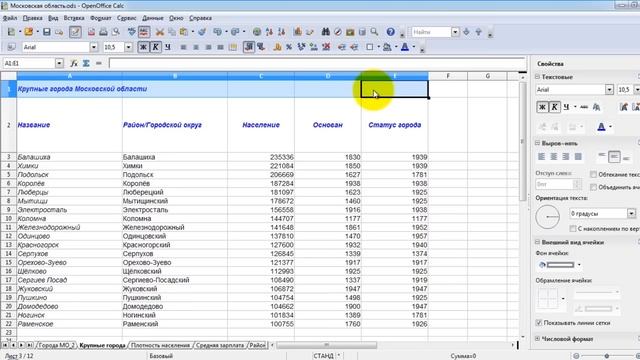The image size is (640, 360).
Task: Switch to the Города МО_2 sheet tab
Action: (x=56, y=345)
